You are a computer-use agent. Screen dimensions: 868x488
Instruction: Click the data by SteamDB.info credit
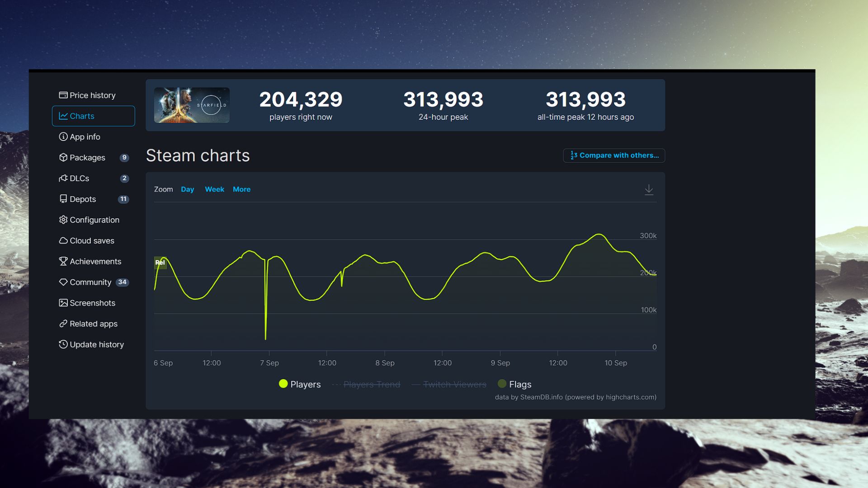(x=576, y=397)
